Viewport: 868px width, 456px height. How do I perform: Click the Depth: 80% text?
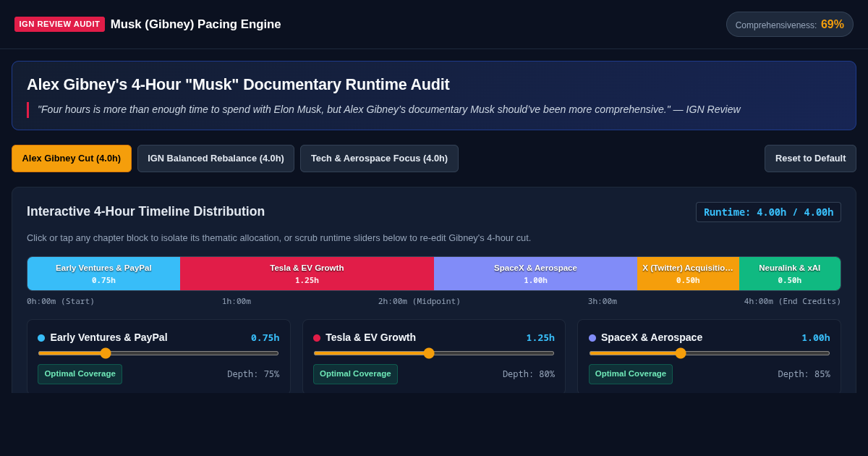click(x=529, y=374)
